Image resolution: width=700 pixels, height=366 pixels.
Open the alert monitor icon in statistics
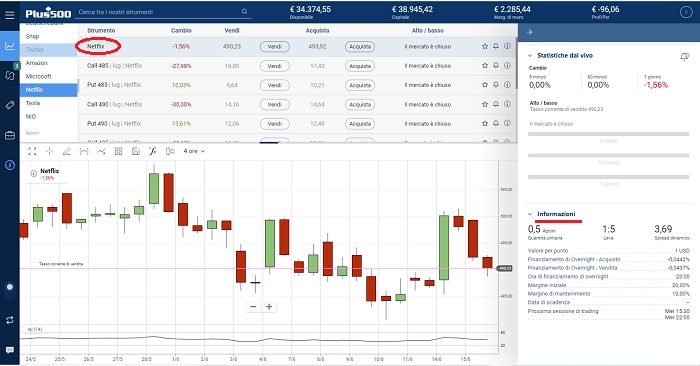click(x=684, y=56)
